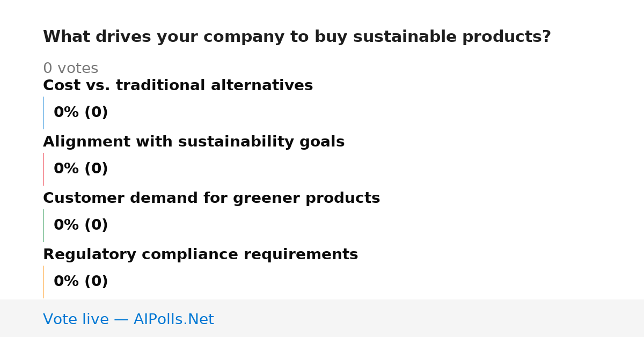This screenshot has width=644, height=337.
Task: Click the gray footer bar's empty area
Action: point(429,318)
